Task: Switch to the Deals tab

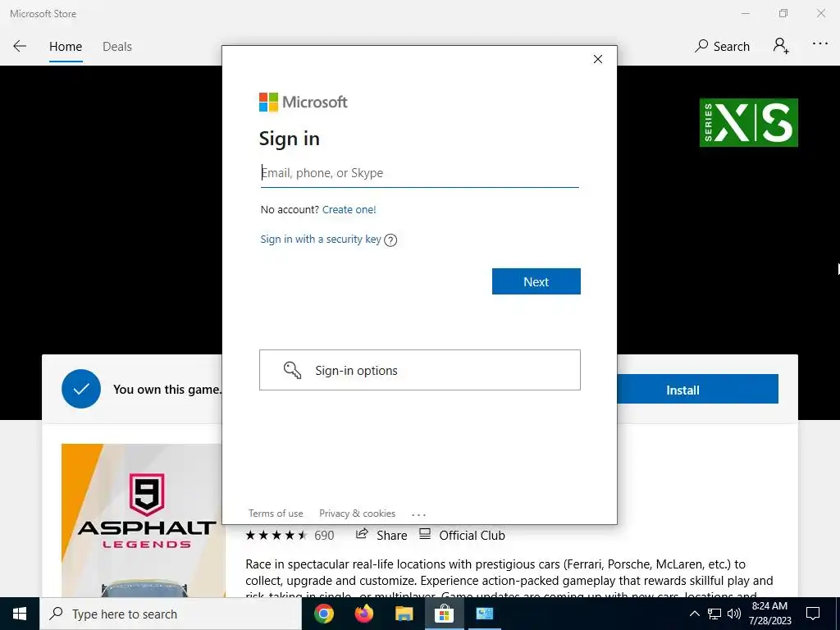Action: click(x=116, y=47)
